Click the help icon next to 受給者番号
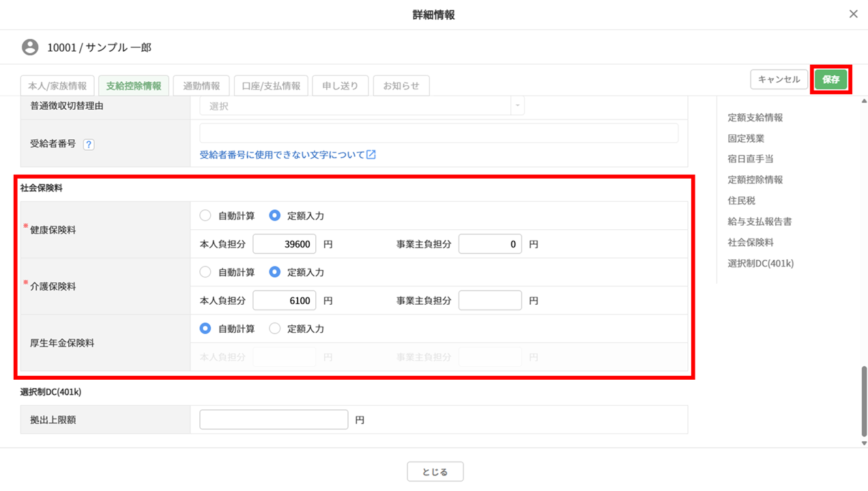 click(x=88, y=145)
